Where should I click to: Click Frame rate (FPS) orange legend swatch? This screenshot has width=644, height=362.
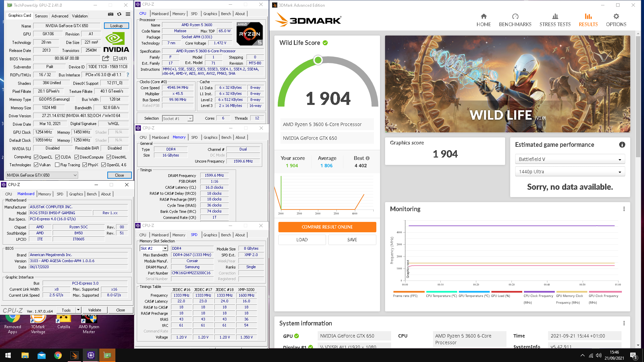click(x=409, y=292)
